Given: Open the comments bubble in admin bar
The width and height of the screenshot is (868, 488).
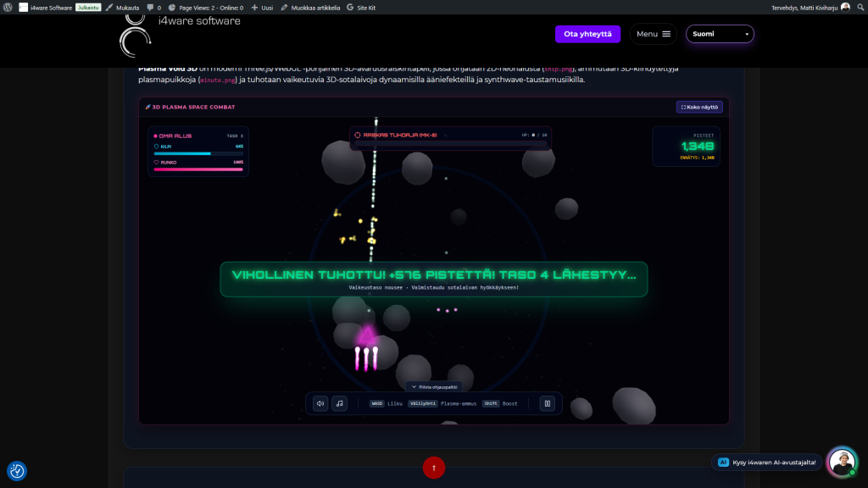Looking at the screenshot, I should point(154,8).
